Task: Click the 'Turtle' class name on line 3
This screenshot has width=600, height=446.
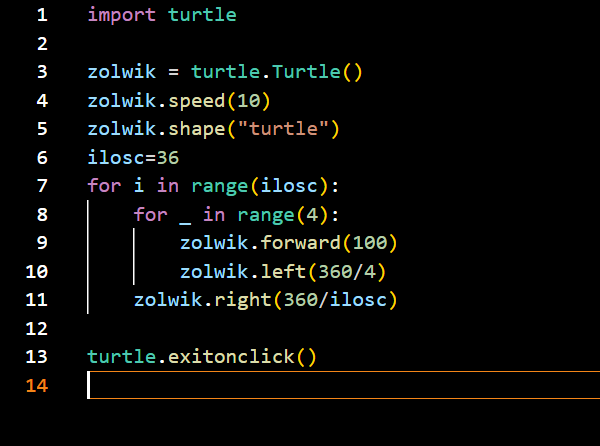Action: point(307,72)
